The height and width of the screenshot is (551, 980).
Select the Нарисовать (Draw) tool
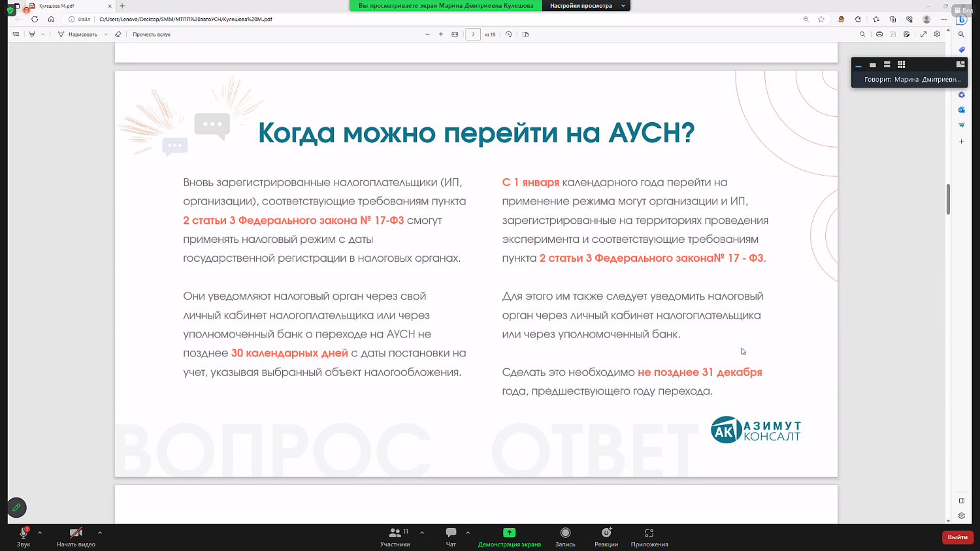tap(82, 33)
